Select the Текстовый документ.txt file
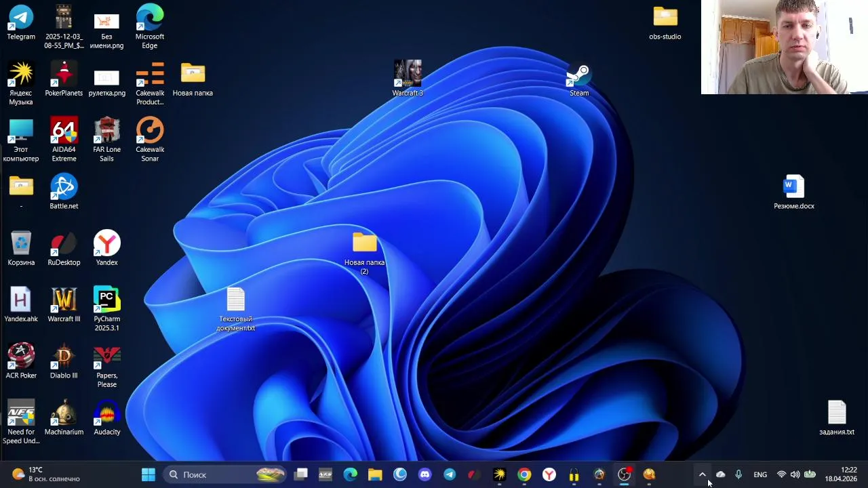The width and height of the screenshot is (868, 488). (x=235, y=310)
